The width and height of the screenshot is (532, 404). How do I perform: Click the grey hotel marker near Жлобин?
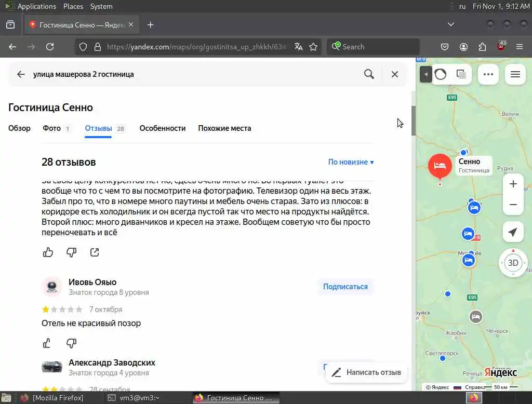click(476, 317)
